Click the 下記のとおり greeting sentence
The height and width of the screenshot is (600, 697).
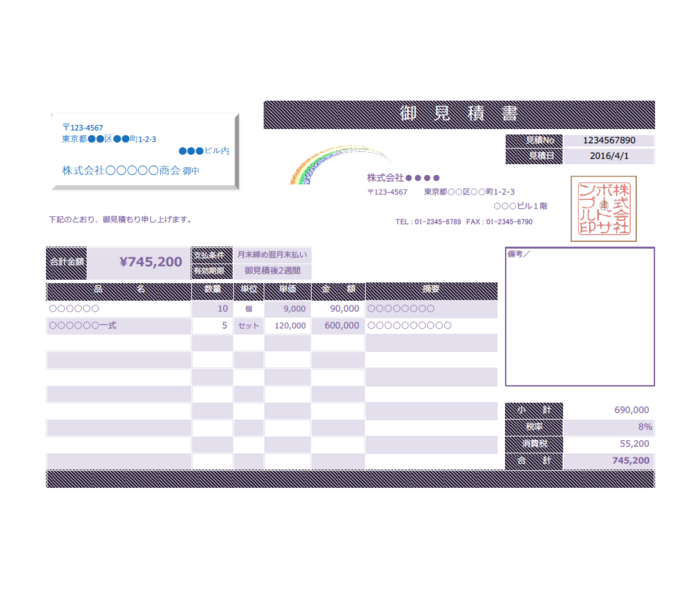pyautogui.click(x=120, y=220)
